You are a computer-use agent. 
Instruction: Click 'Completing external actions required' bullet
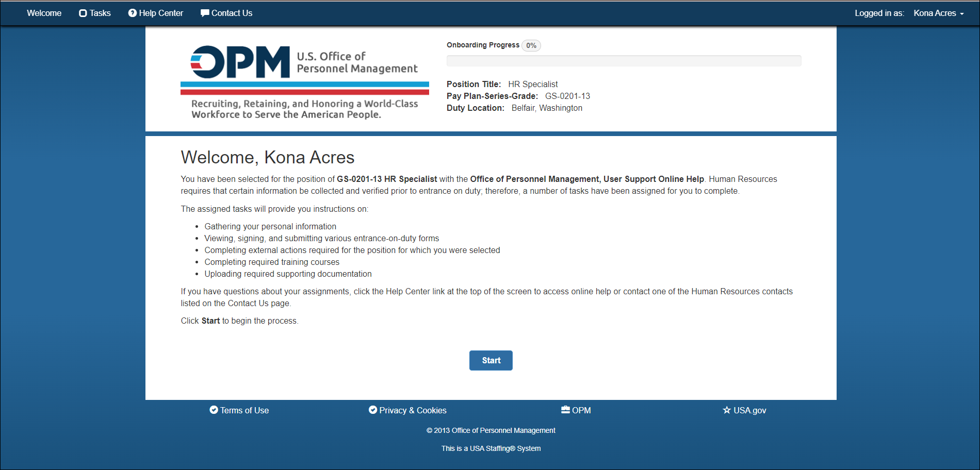click(352, 250)
